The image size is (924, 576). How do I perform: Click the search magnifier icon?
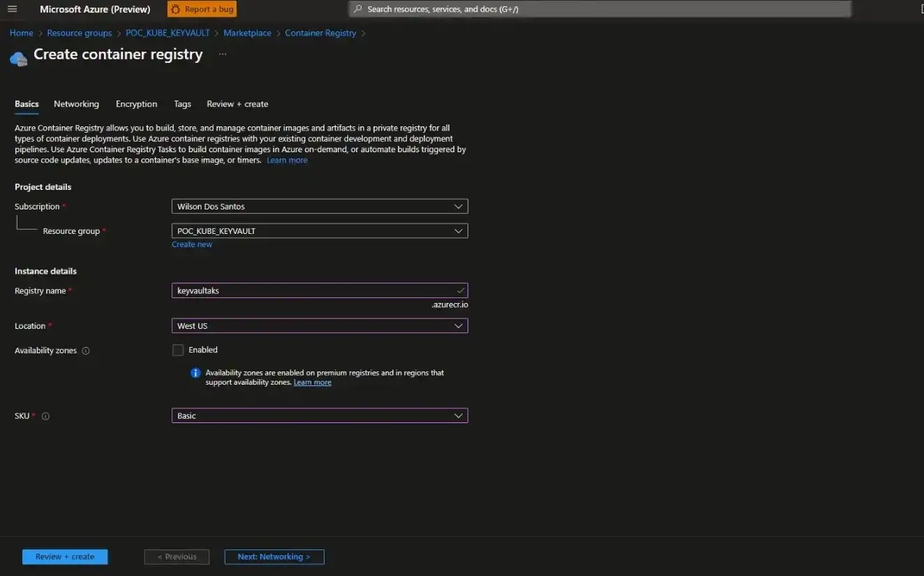pos(358,9)
